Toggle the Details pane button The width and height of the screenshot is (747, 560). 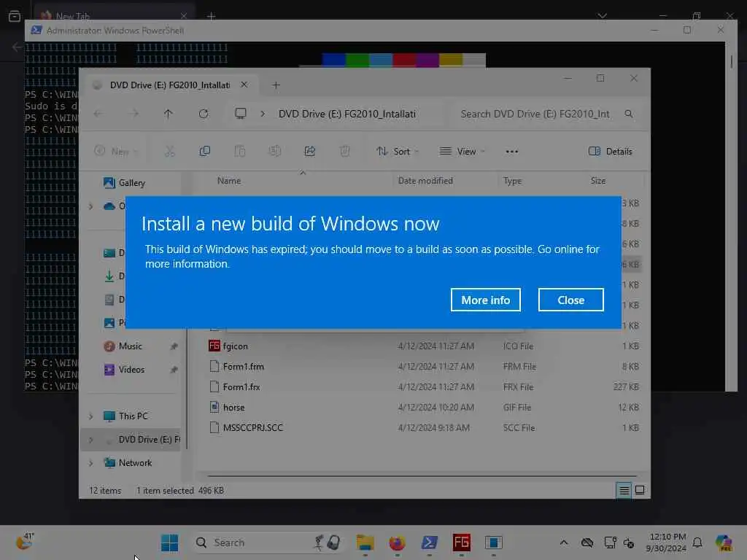[x=611, y=152]
